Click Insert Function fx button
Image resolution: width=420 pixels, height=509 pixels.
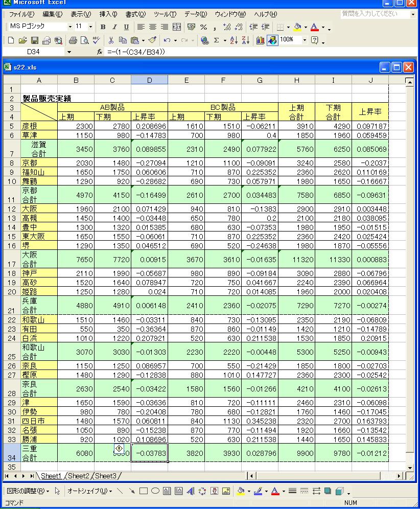click(100, 52)
